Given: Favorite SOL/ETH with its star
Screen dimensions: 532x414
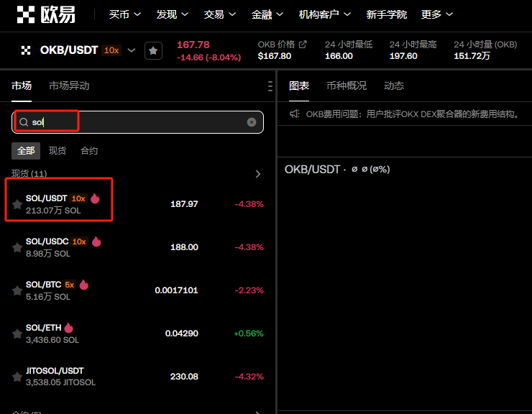Looking at the screenshot, I should 17,333.
